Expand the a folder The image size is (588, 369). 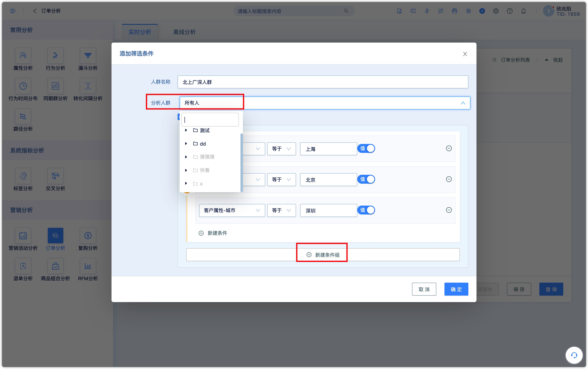186,183
